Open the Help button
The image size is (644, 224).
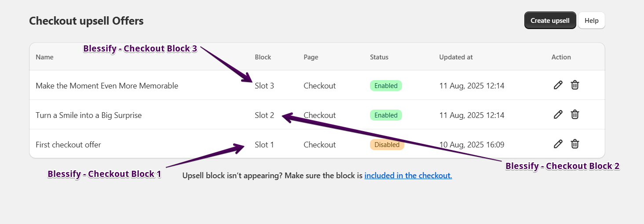(591, 21)
